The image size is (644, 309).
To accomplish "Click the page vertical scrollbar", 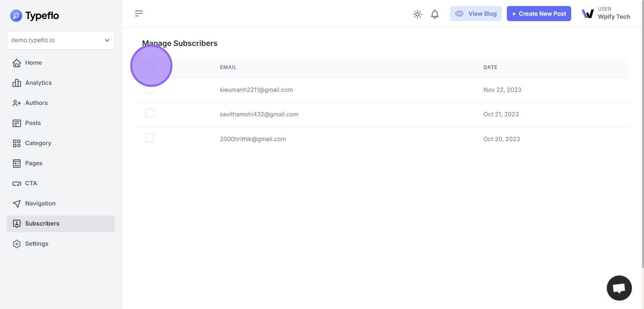I will [x=642, y=134].
